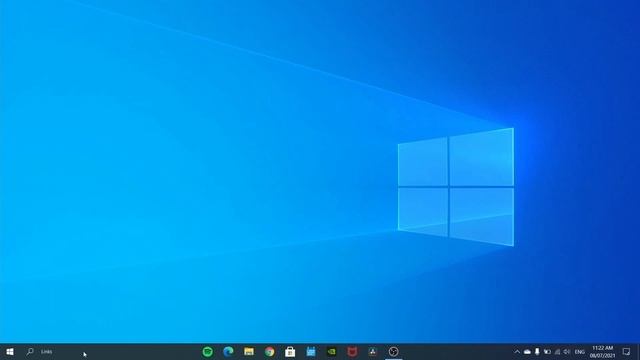This screenshot has height=360, width=640.
Task: Open the dark triangle-logo taskbar app
Action: [x=373, y=351]
